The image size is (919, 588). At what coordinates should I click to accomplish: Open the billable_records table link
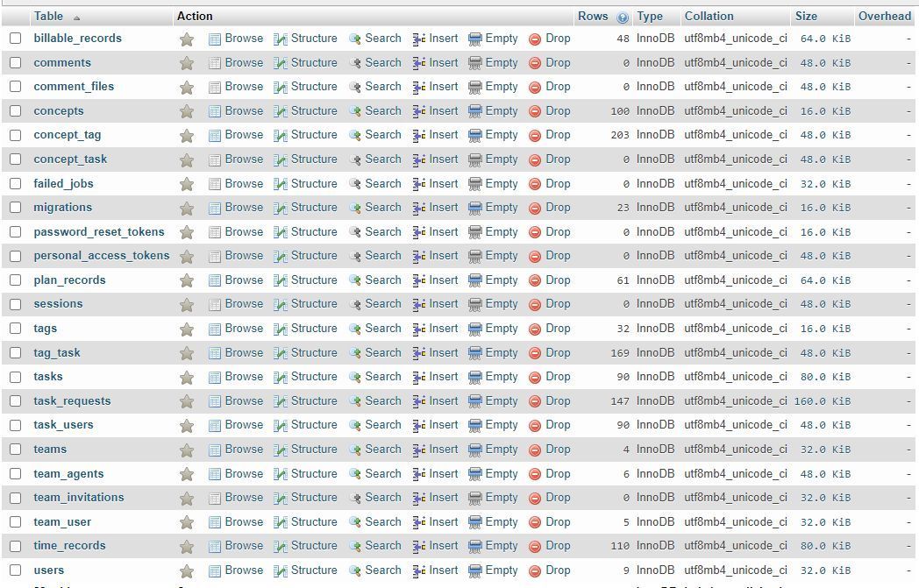[x=77, y=38]
